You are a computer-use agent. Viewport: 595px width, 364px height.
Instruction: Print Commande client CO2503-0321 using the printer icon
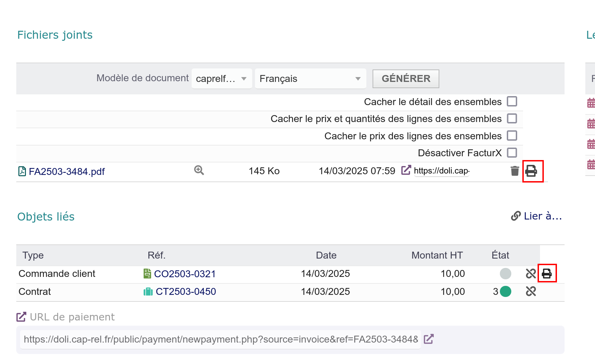coord(547,273)
